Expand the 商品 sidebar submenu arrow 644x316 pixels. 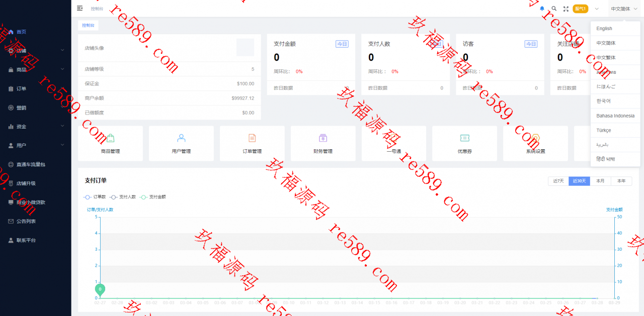coord(62,69)
